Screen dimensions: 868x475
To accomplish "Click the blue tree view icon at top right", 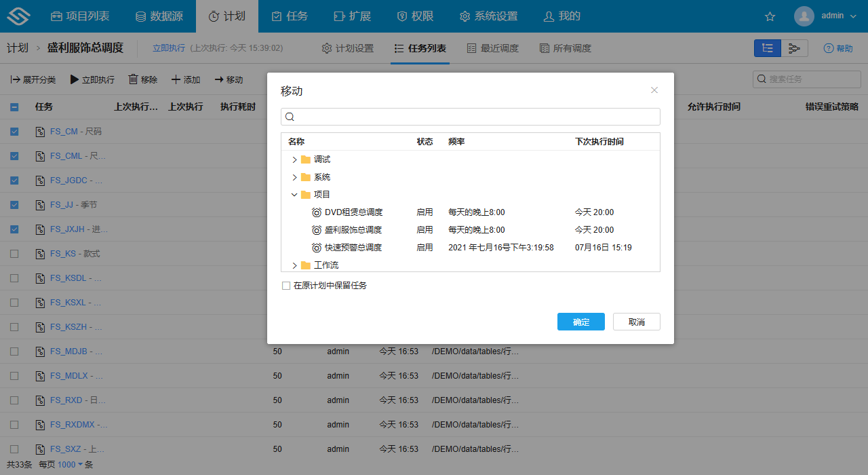I will coord(767,48).
